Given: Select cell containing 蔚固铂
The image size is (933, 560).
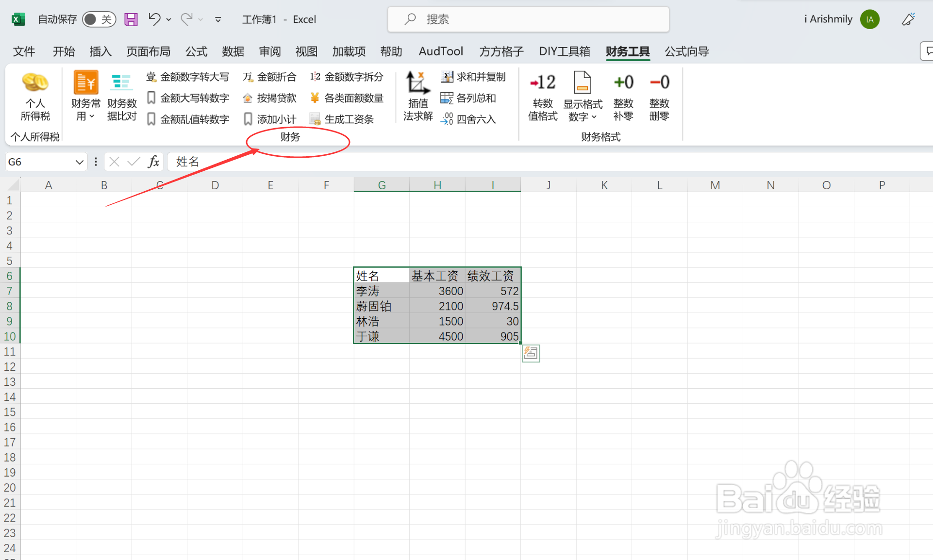Looking at the screenshot, I should [x=382, y=306].
